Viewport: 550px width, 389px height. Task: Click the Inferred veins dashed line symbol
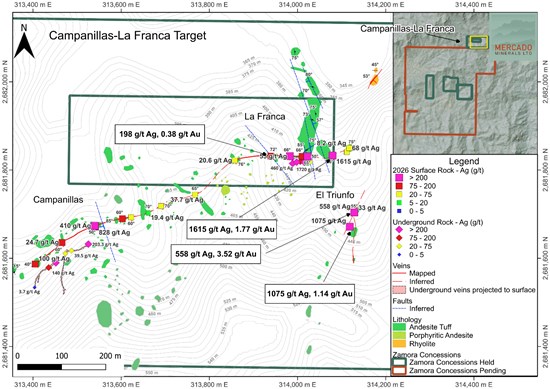pyautogui.click(x=399, y=281)
